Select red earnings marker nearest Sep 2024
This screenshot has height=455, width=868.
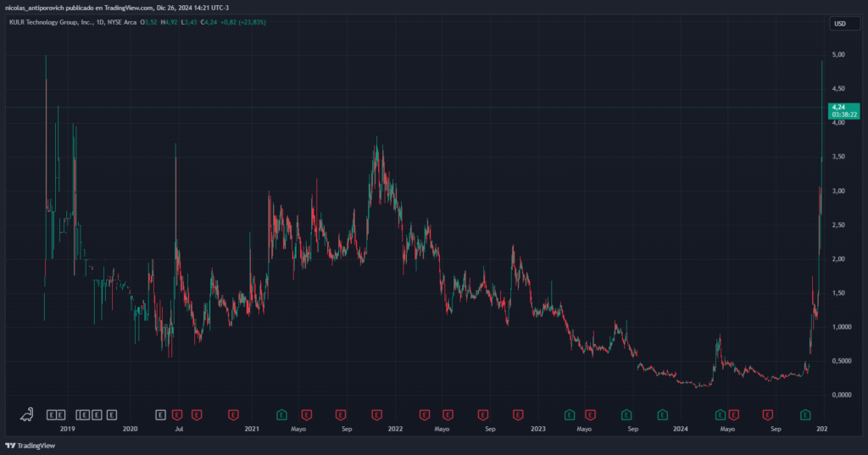(x=768, y=415)
